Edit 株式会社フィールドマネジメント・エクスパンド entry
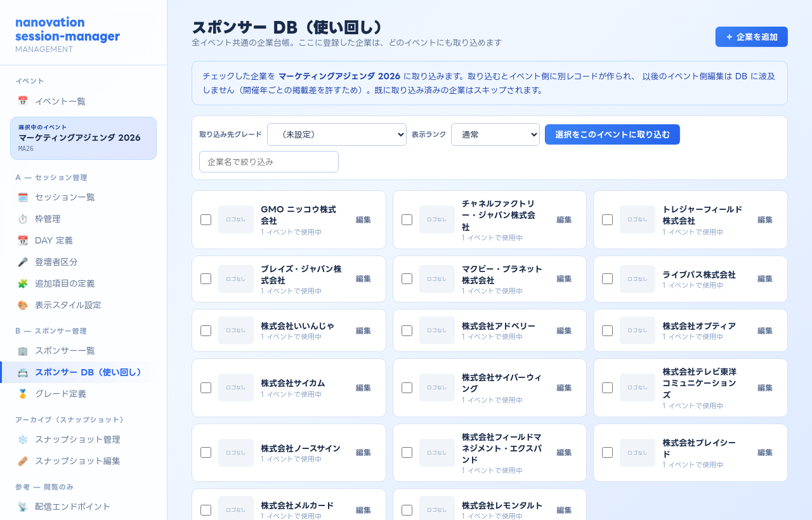This screenshot has height=520, width=812. pos(564,452)
